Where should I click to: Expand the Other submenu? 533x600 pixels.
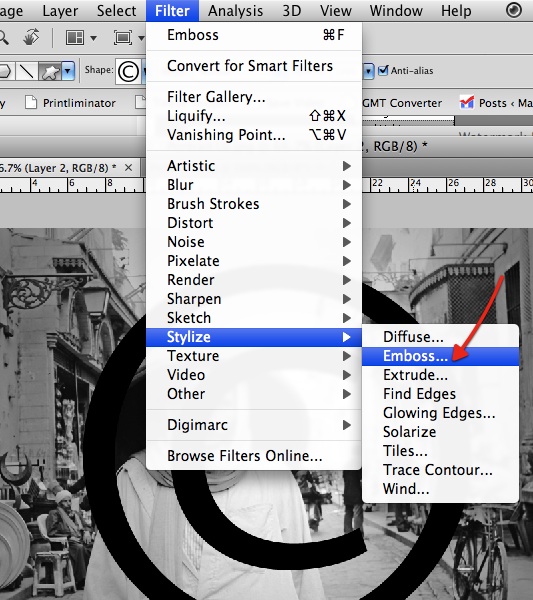[254, 394]
